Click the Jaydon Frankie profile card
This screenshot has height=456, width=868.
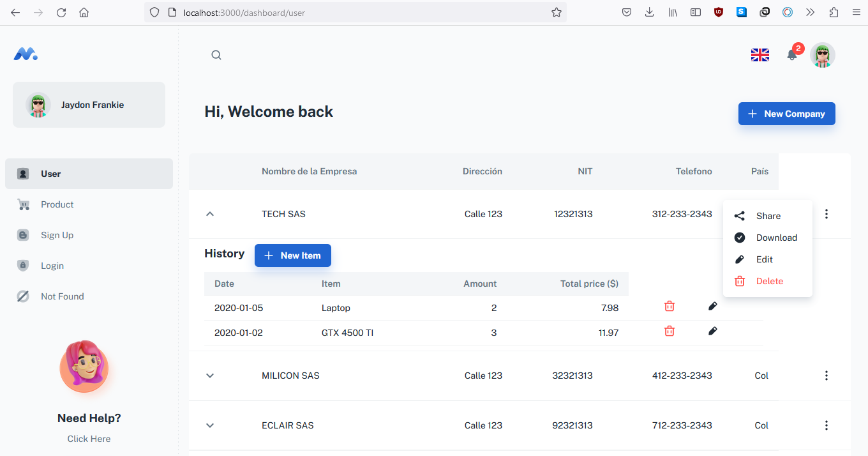click(89, 105)
